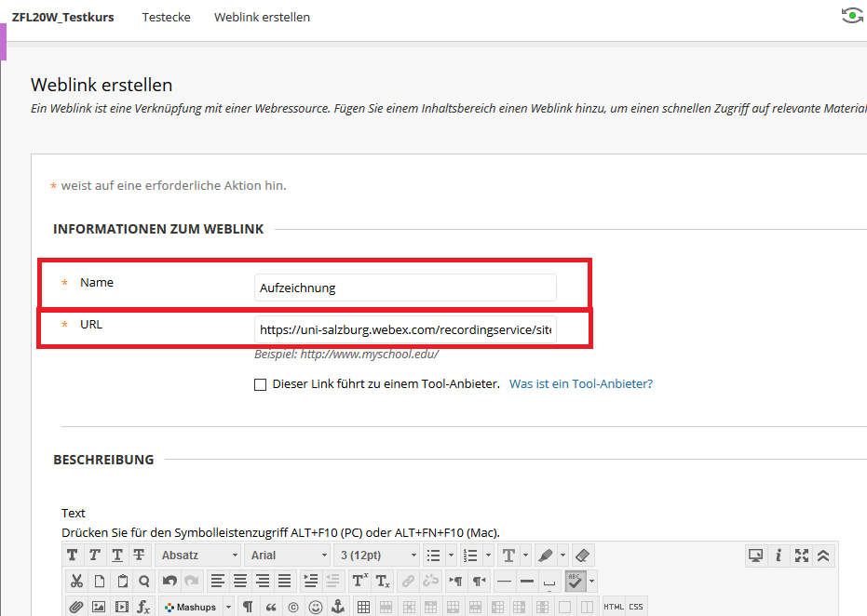Viewport: 867px width, 616px height.
Task: Open CSS edit button
Action: click(636, 607)
